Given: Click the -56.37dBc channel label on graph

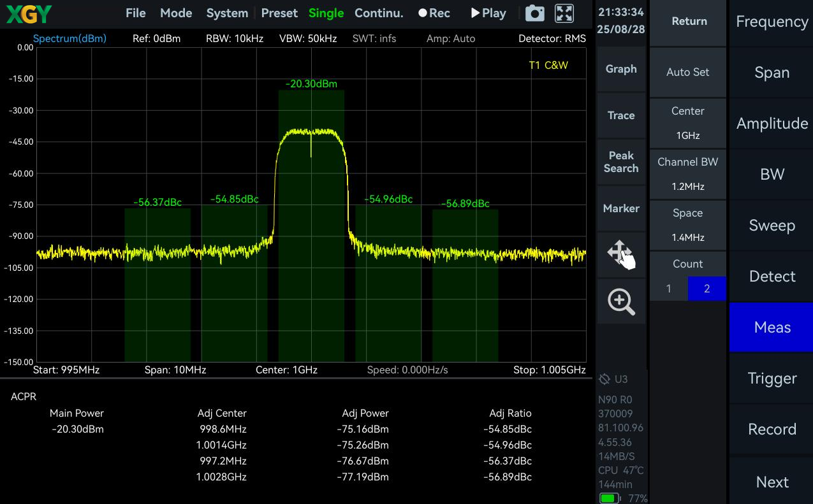Looking at the screenshot, I should [x=157, y=203].
